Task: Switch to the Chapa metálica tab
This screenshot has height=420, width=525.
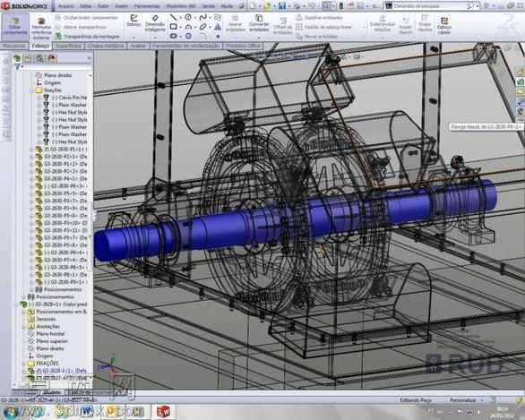Action: coord(106,46)
